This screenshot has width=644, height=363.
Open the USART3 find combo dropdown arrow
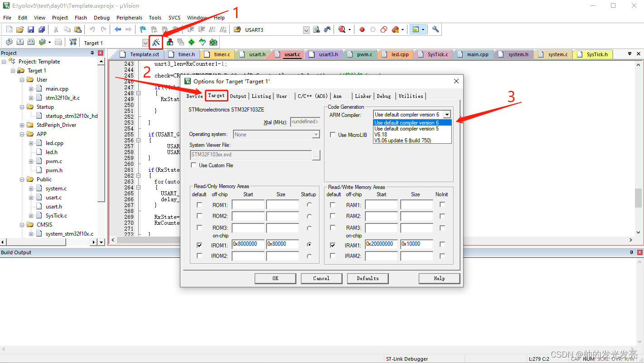tap(306, 30)
